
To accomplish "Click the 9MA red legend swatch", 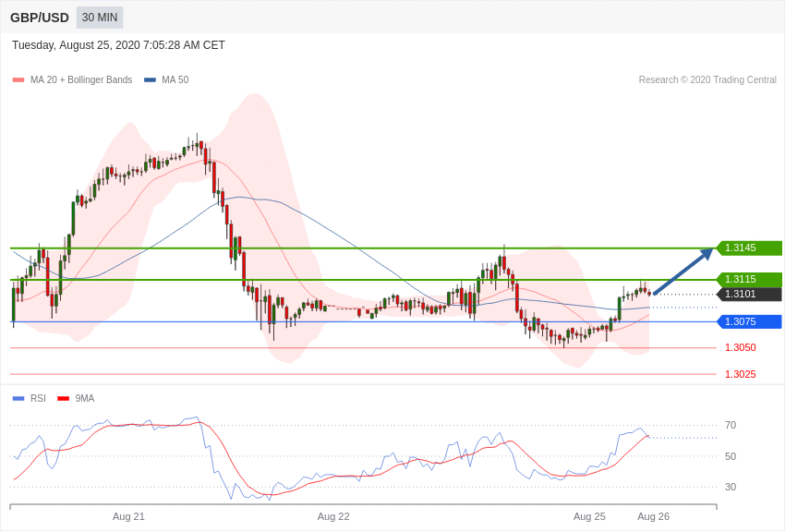I will pos(64,399).
